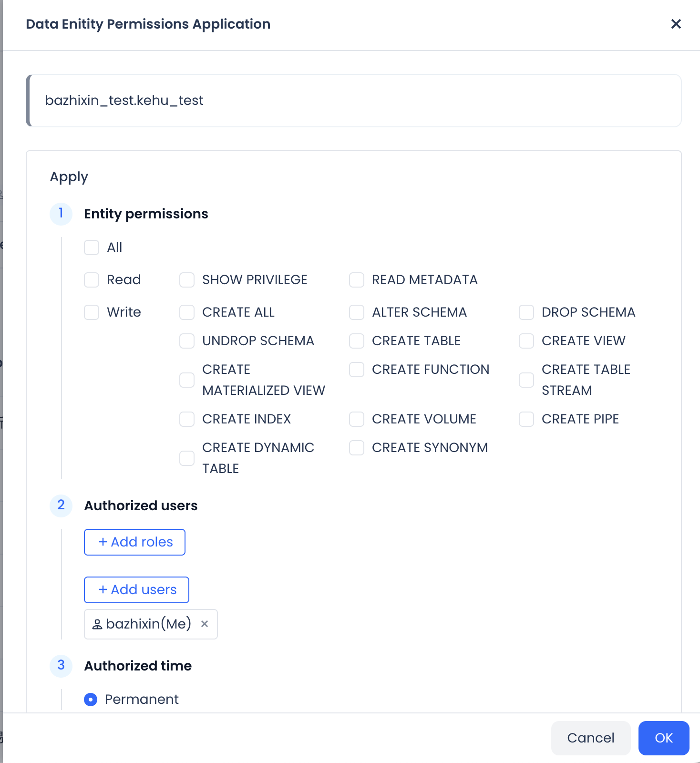Enable CREATE TABLE permission
This screenshot has width=700, height=763.
pos(357,341)
